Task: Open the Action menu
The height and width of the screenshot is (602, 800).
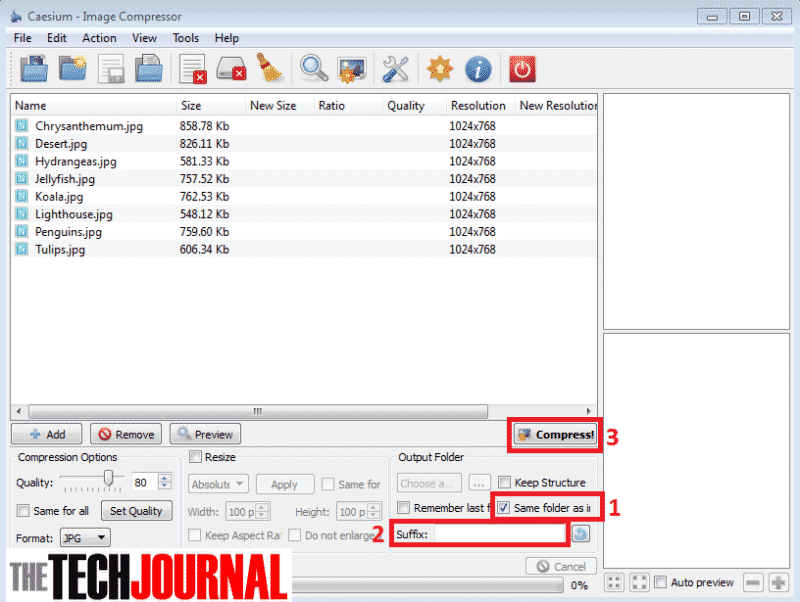Action: coord(99,38)
